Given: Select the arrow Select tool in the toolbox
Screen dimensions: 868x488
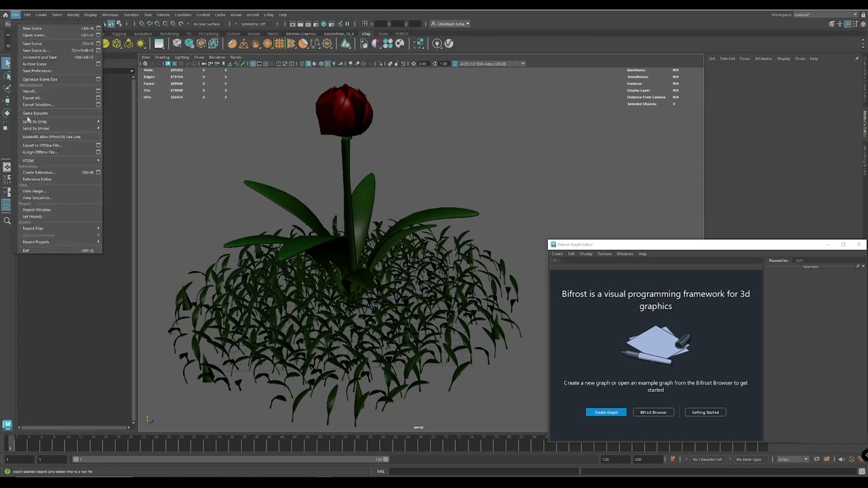Looking at the screenshot, I should coord(7,63).
